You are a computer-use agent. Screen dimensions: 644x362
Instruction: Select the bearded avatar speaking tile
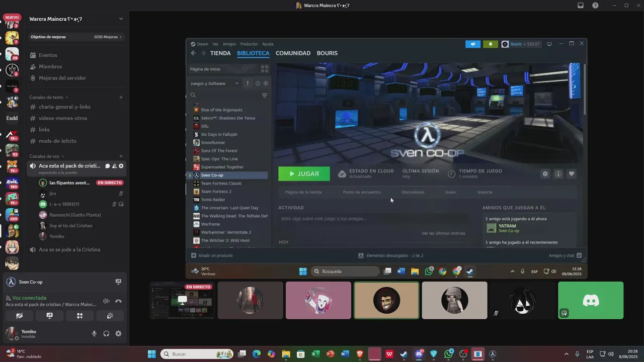386,300
